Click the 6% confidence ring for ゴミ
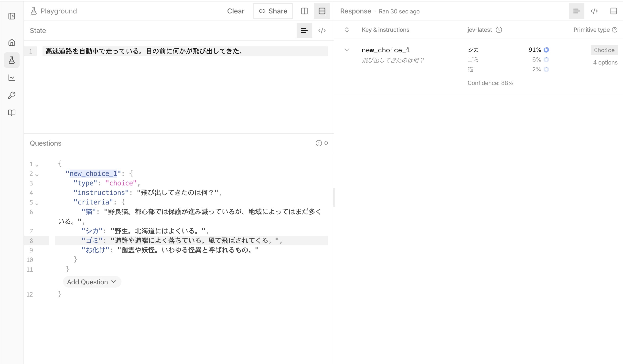Image resolution: width=623 pixels, height=364 pixels. 546,60
